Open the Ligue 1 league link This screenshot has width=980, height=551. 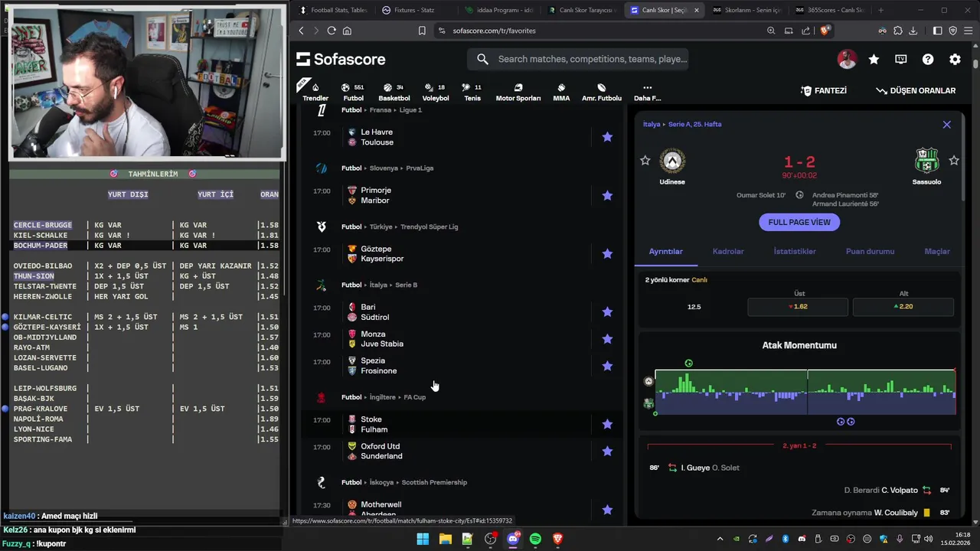410,110
